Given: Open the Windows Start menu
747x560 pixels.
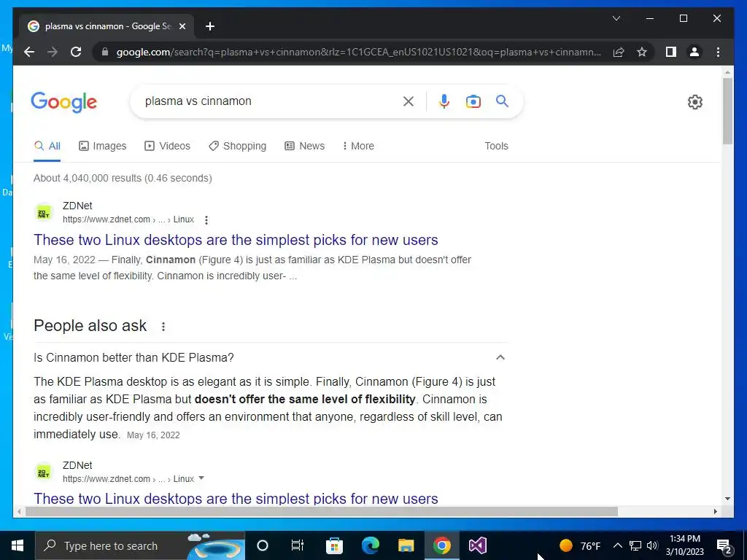Looking at the screenshot, I should (18, 545).
